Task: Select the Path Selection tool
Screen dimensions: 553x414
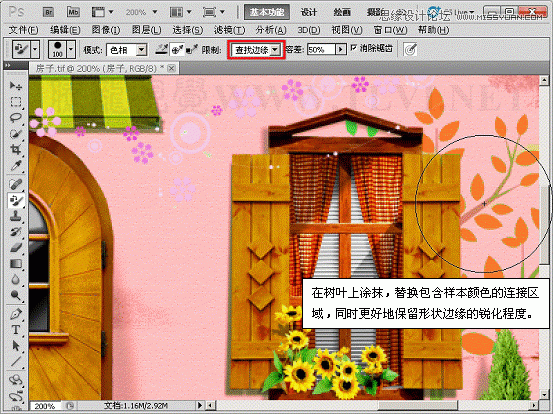Action: coord(16,346)
